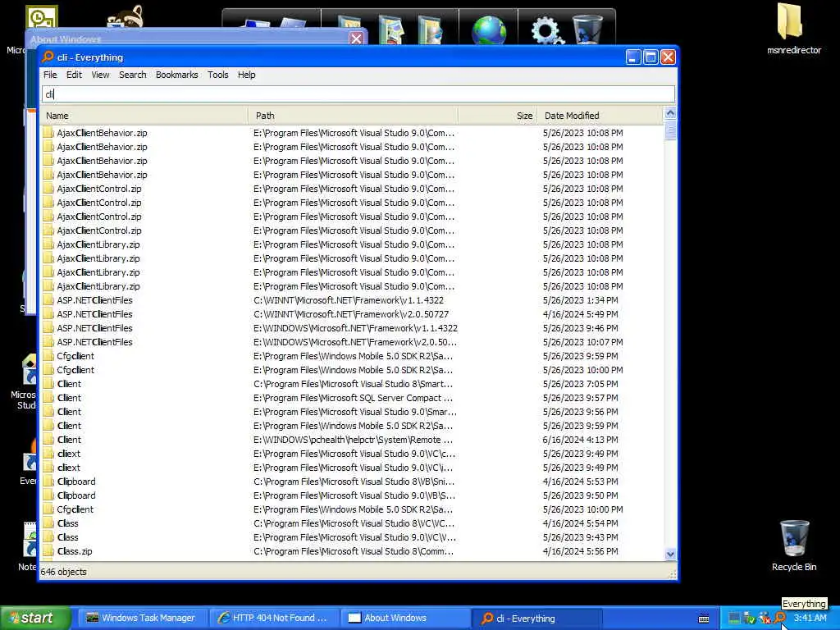Open the Search menu
The width and height of the screenshot is (840, 630).
tap(132, 75)
